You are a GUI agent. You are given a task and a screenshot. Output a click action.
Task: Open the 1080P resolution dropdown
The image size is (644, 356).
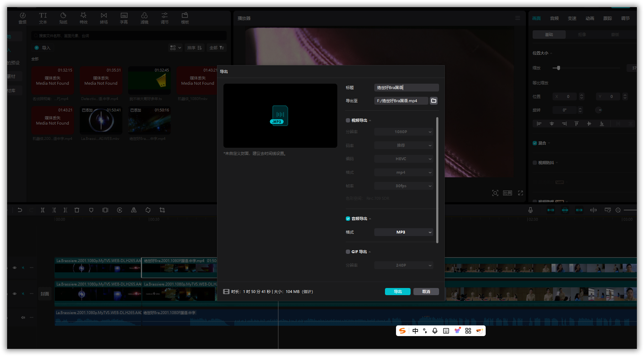coord(403,132)
